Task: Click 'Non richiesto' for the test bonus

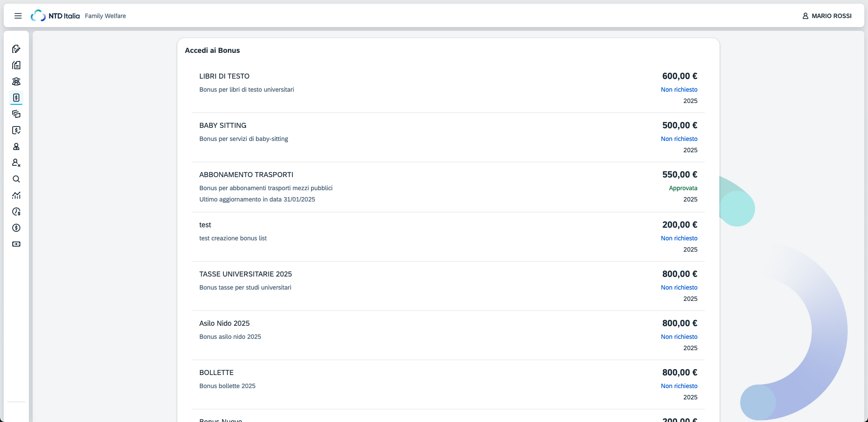Action: [x=679, y=238]
